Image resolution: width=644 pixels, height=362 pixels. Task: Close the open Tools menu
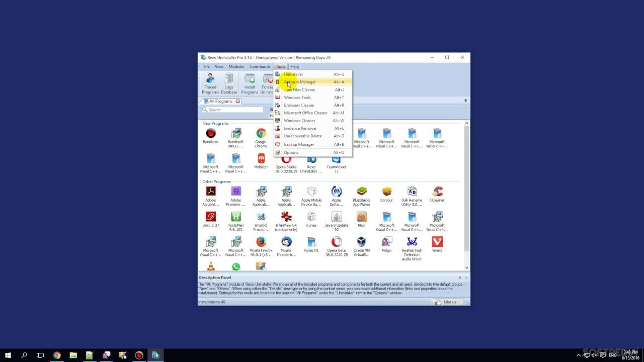(280, 66)
